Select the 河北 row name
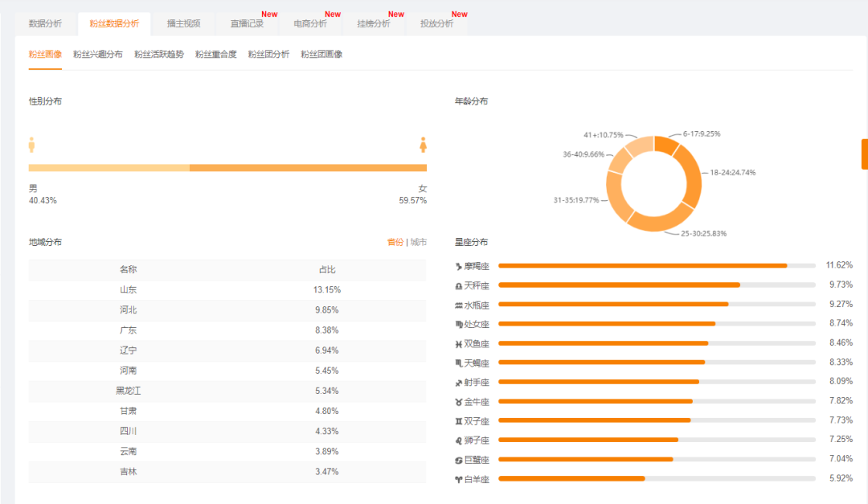This screenshot has height=504, width=868. click(128, 310)
